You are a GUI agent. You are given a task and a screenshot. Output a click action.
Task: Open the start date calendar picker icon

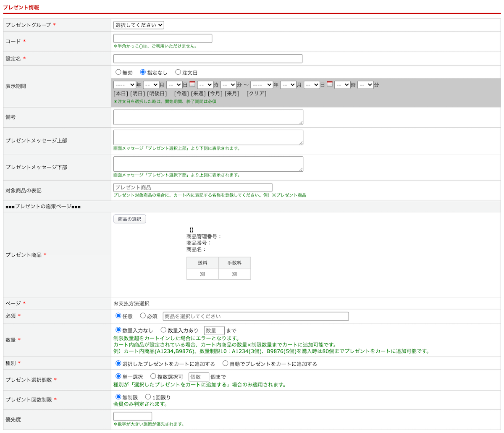(192, 84)
